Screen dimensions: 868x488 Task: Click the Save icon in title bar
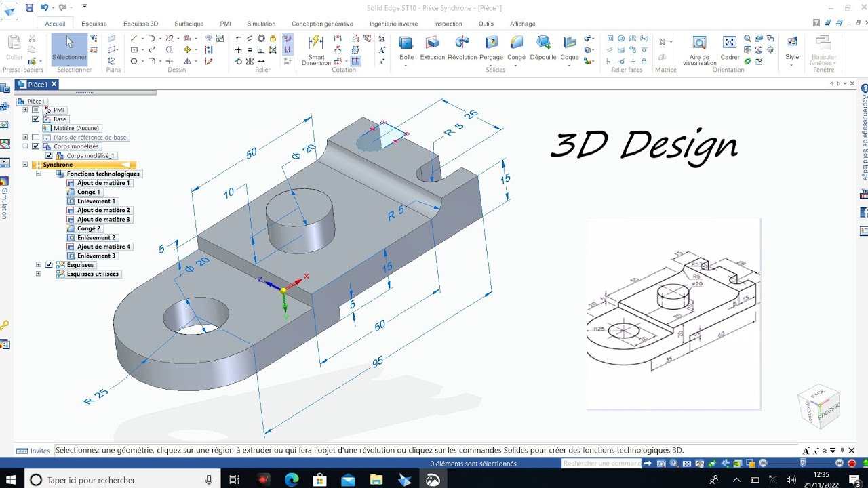29,7
